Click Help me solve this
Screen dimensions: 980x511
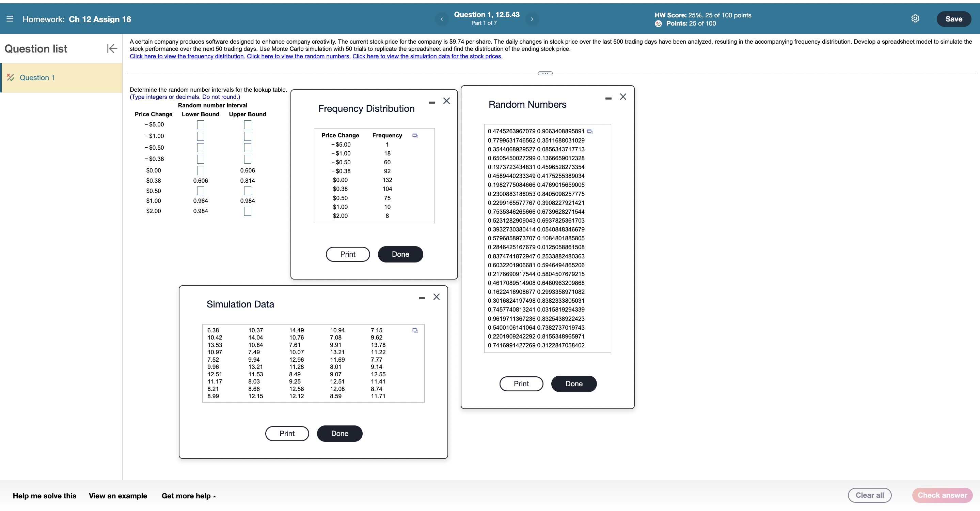[45, 496]
